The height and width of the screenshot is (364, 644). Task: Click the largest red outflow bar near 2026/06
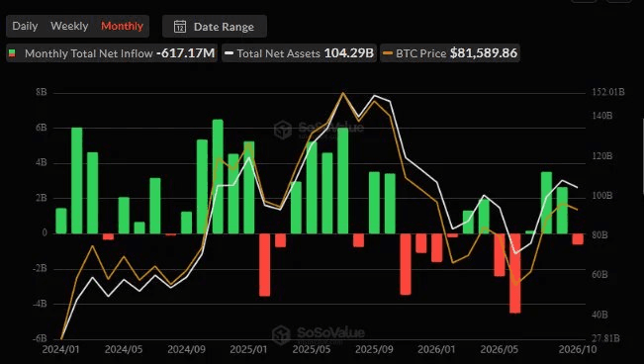point(515,273)
